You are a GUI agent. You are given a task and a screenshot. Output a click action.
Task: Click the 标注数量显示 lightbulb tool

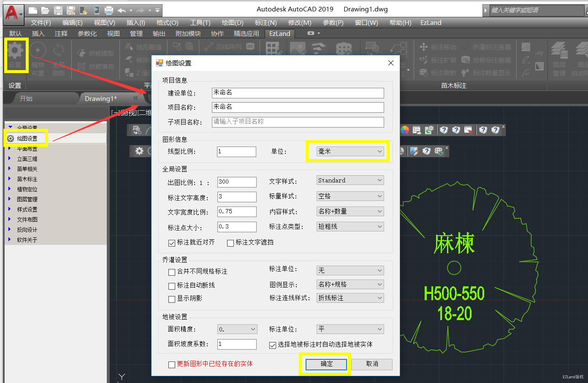coord(486,73)
